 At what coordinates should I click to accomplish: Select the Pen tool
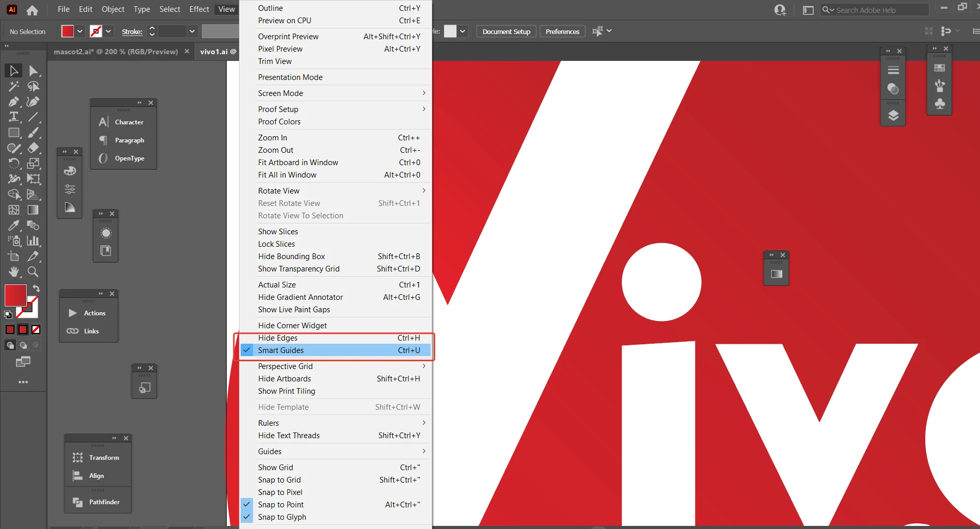[13, 102]
